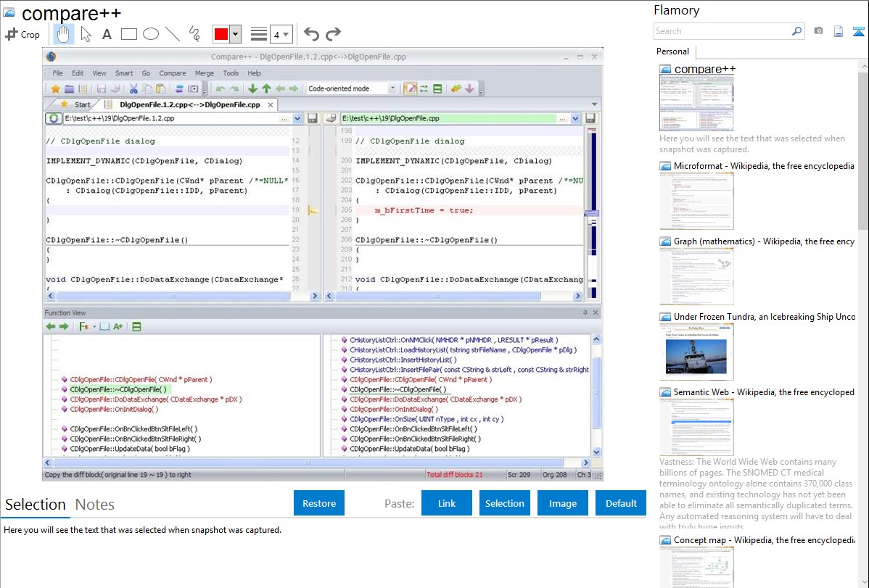Expand left file path dropdown
Viewport: 869px width, 588px height.
click(x=297, y=119)
